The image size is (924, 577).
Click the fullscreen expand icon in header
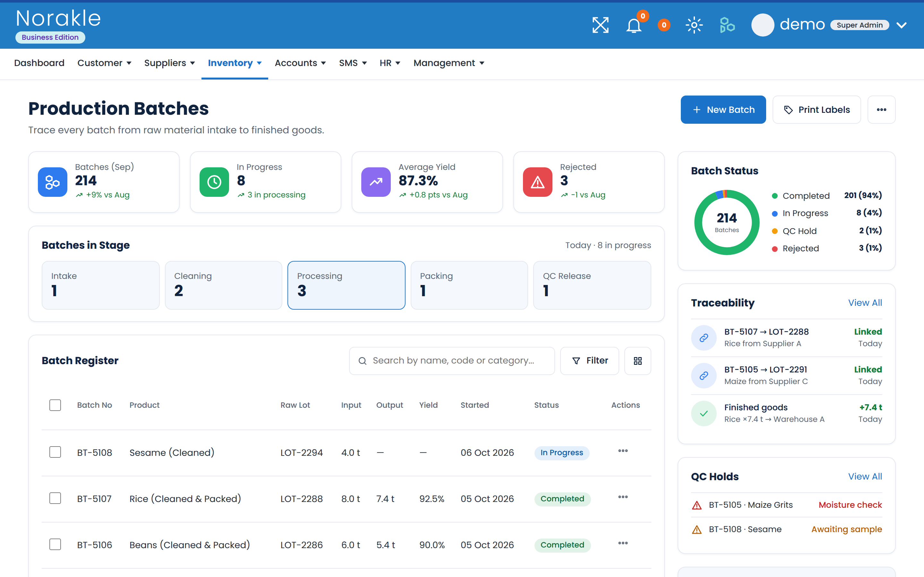pos(600,25)
